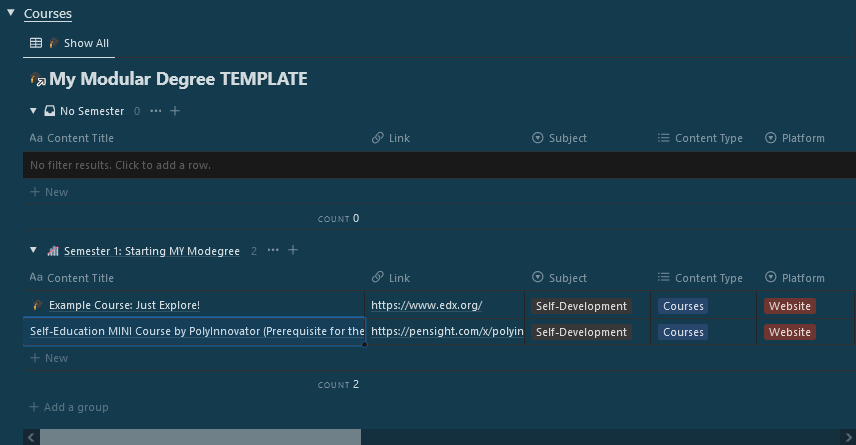Open the Content Type column header in No Semester table
The width and height of the screenshot is (856, 445).
[708, 138]
